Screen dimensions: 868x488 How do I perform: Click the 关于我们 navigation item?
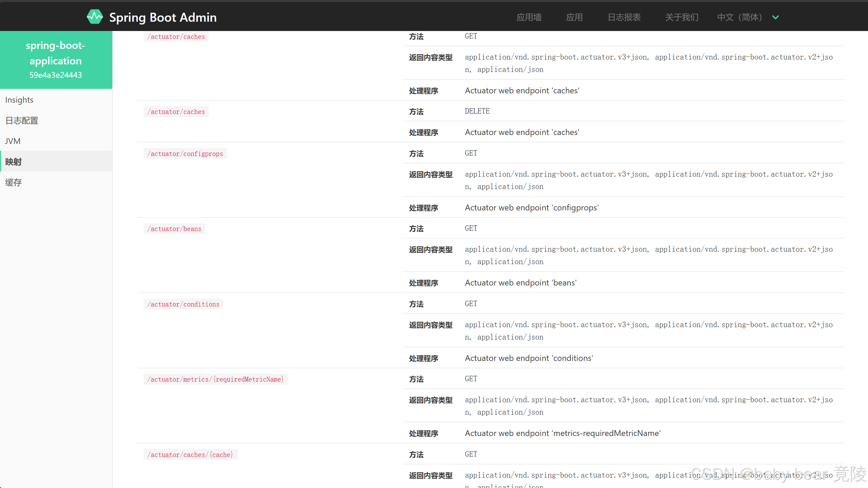point(682,17)
